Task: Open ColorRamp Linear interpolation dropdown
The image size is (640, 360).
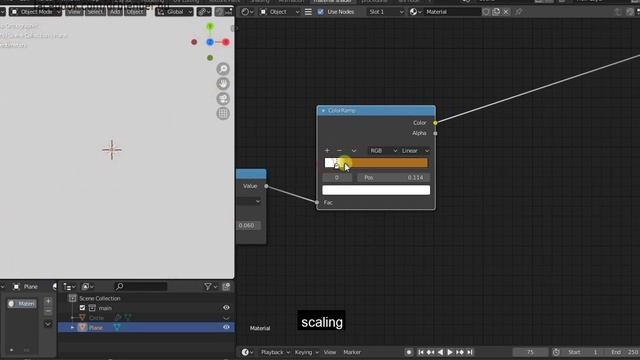Action: [x=415, y=151]
